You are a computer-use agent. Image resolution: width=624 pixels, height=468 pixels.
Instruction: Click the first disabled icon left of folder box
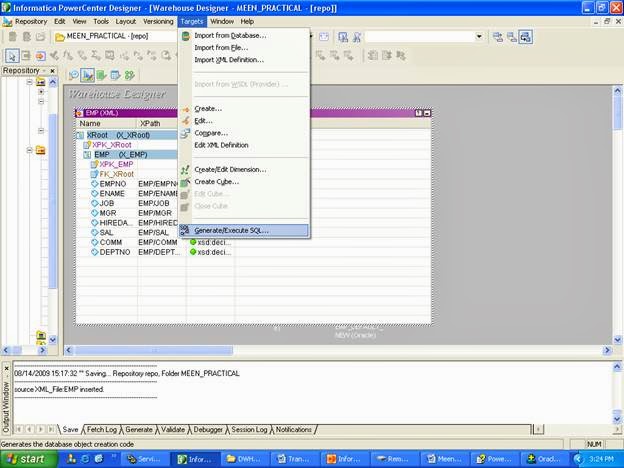[12, 37]
